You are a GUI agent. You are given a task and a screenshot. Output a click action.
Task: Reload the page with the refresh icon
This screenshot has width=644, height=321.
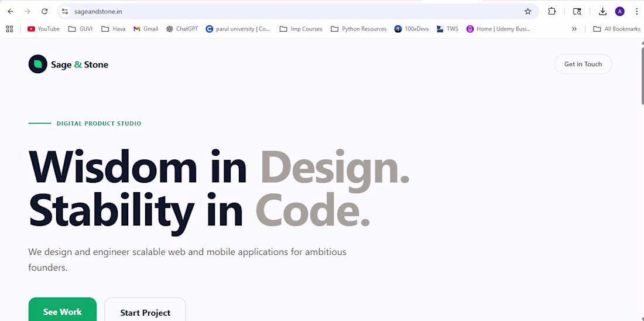pyautogui.click(x=44, y=12)
